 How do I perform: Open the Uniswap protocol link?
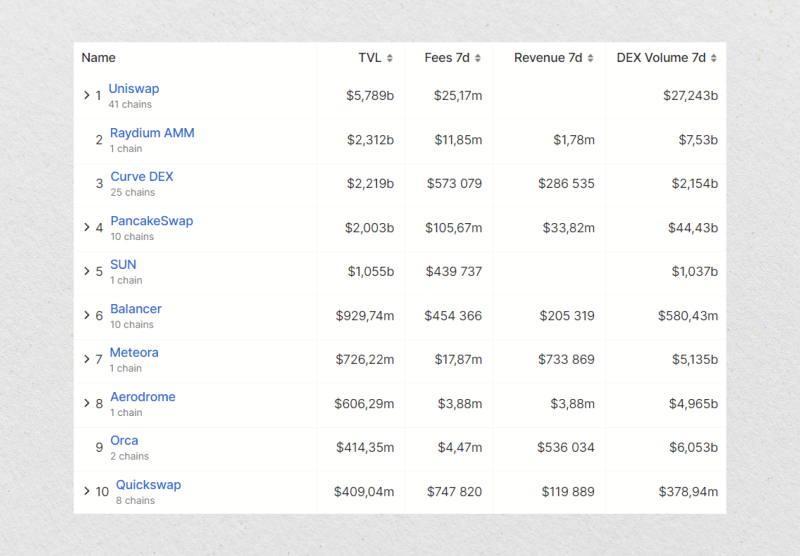(x=134, y=89)
